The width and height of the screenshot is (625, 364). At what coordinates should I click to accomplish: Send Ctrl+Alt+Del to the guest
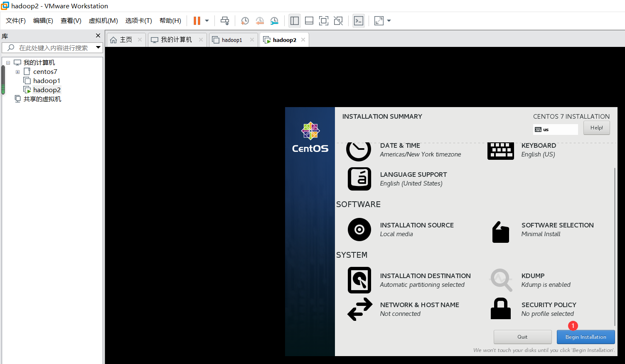[225, 21]
